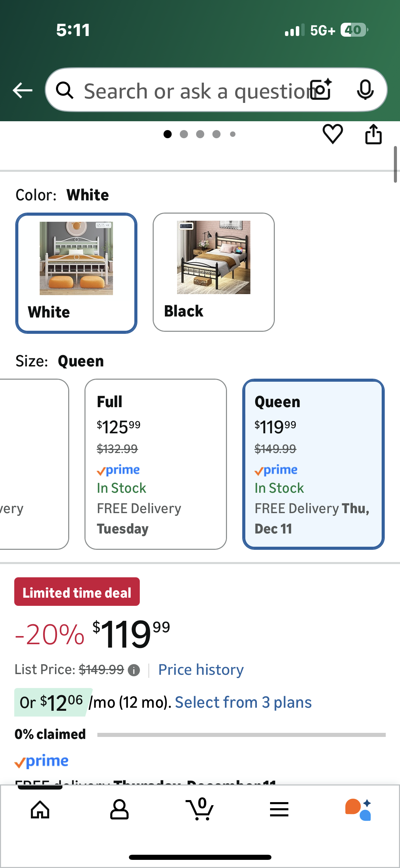
Task: View the Price history link
Action: [200, 669]
